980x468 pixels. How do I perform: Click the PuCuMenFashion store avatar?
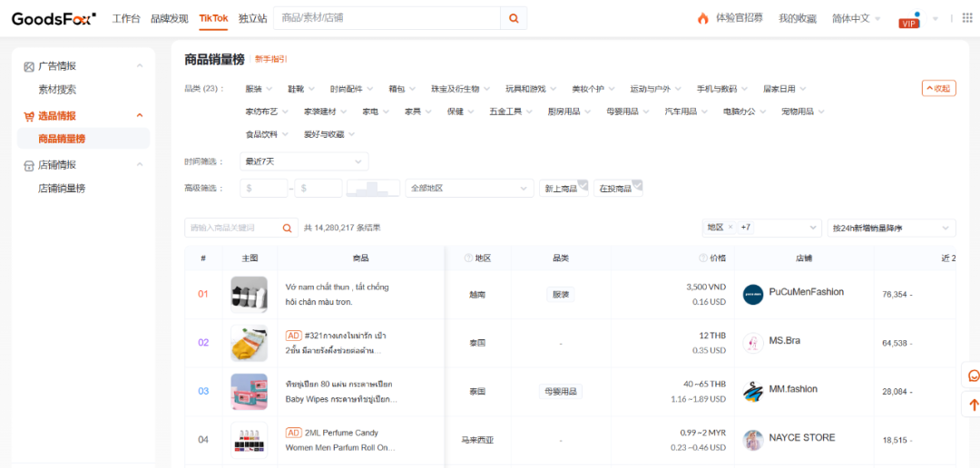tap(753, 294)
